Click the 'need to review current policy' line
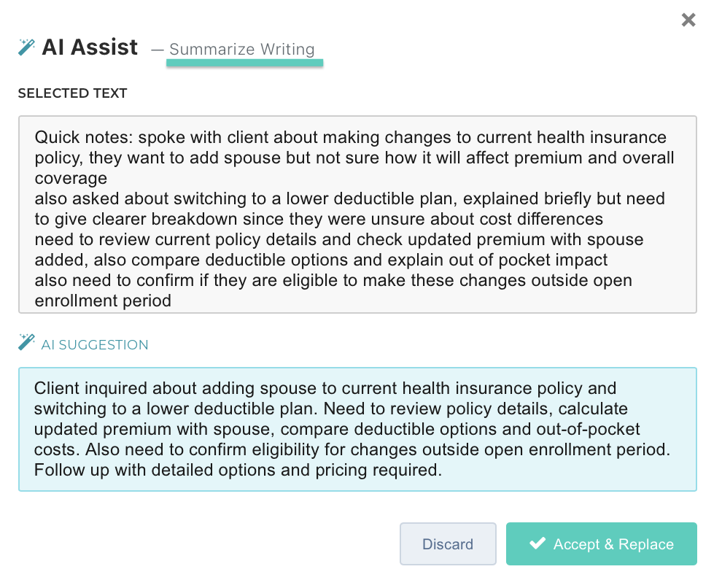The image size is (722, 588). 339,239
